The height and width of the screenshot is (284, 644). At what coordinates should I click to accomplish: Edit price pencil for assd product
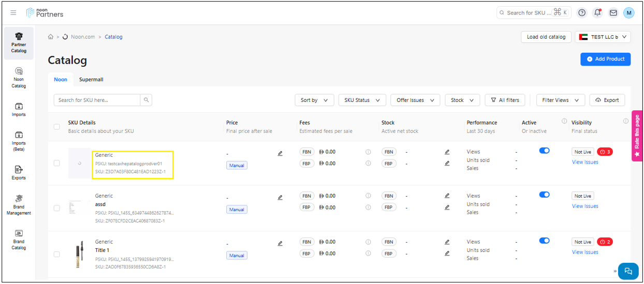tap(280, 198)
